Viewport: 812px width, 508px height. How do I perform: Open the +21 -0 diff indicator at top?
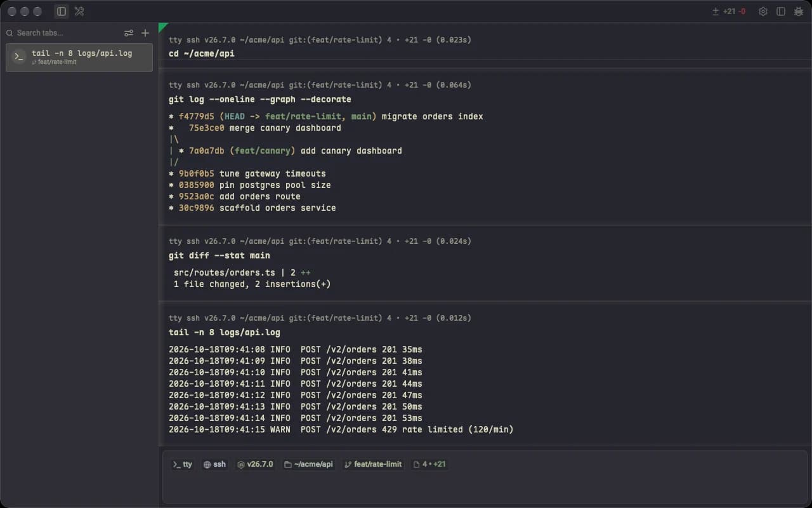pyautogui.click(x=729, y=11)
